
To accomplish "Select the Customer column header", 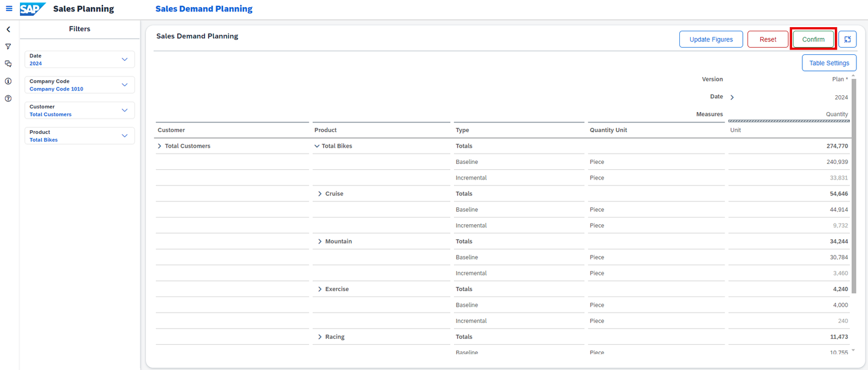I will pos(171,130).
